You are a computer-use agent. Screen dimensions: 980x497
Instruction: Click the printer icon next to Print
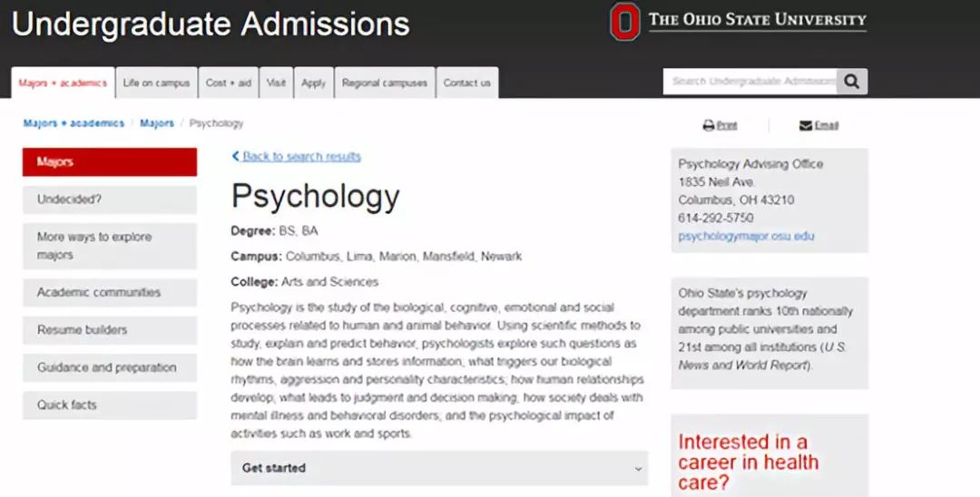point(708,125)
